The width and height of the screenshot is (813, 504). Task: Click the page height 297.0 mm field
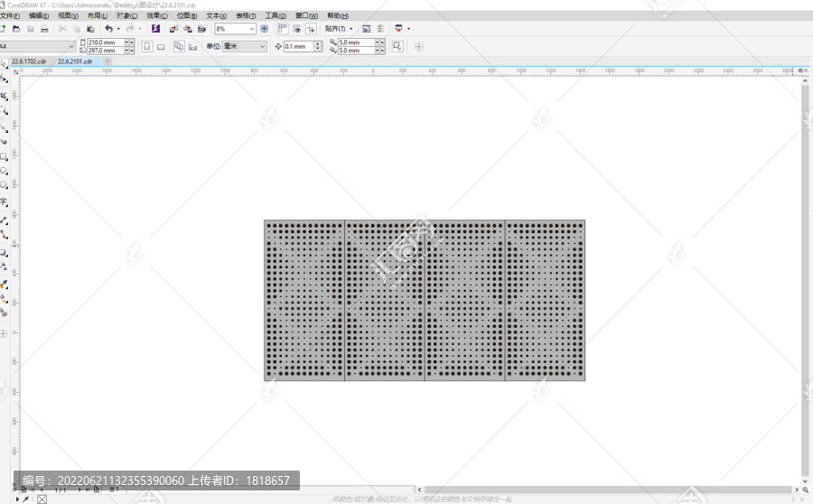(x=106, y=51)
